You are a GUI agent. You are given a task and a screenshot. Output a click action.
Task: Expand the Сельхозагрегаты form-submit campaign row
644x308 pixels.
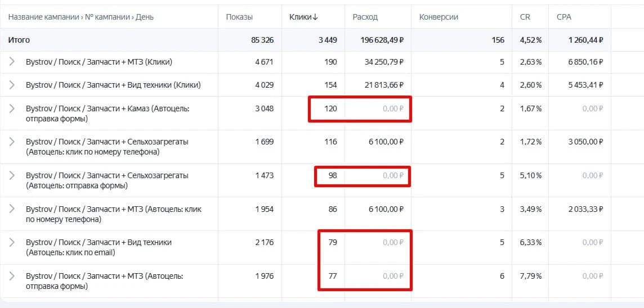click(x=12, y=175)
